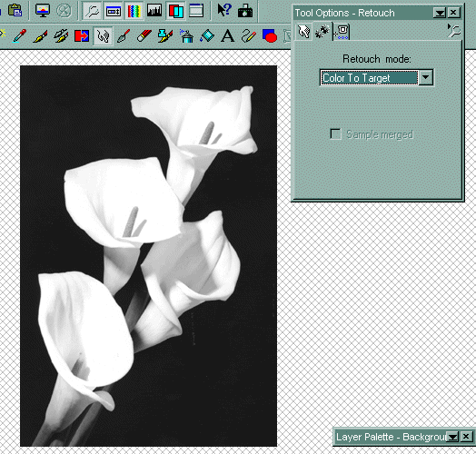
Task: Select the Magic Wand tool
Action: click(3, 35)
